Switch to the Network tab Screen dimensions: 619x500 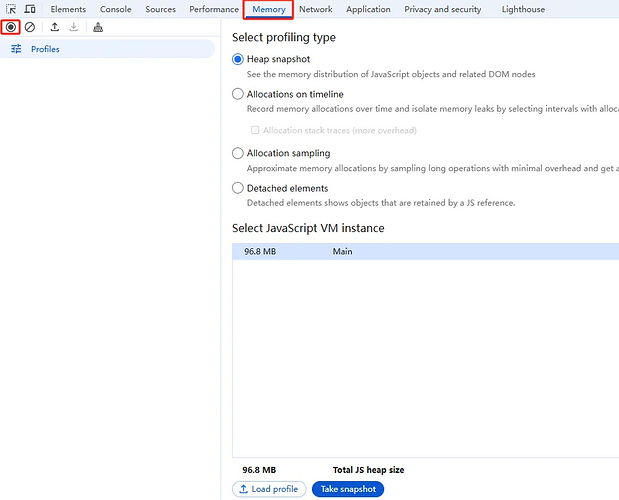tap(315, 9)
